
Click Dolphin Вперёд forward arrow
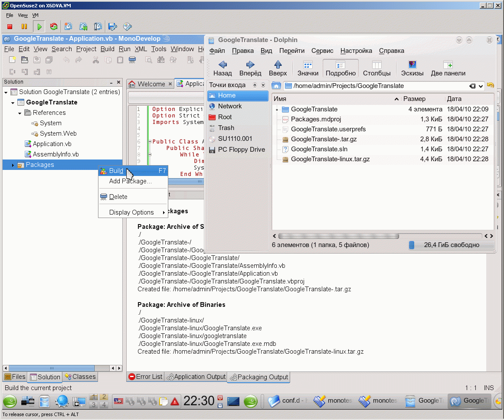[250, 69]
